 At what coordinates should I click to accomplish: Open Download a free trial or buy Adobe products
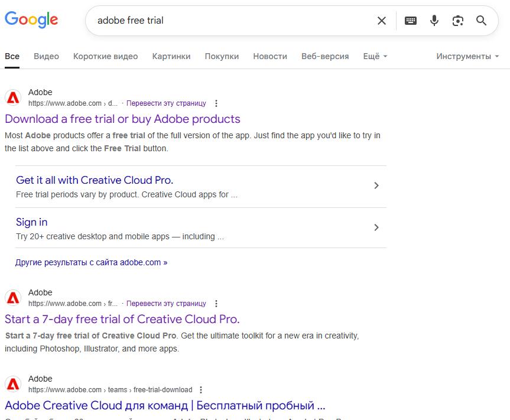[122, 119]
